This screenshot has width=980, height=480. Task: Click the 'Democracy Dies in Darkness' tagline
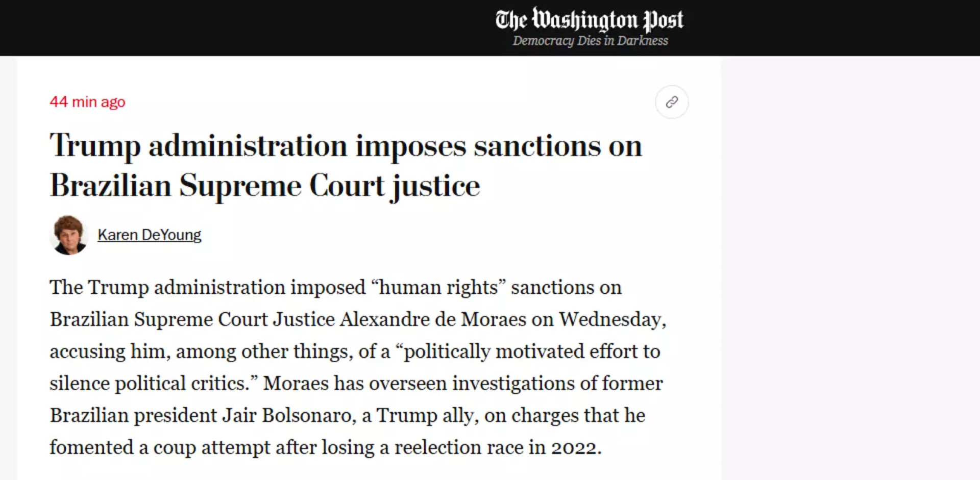(x=590, y=41)
